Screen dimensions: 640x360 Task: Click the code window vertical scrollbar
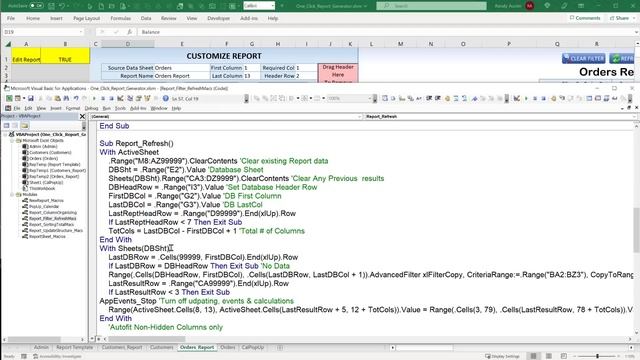(636, 229)
